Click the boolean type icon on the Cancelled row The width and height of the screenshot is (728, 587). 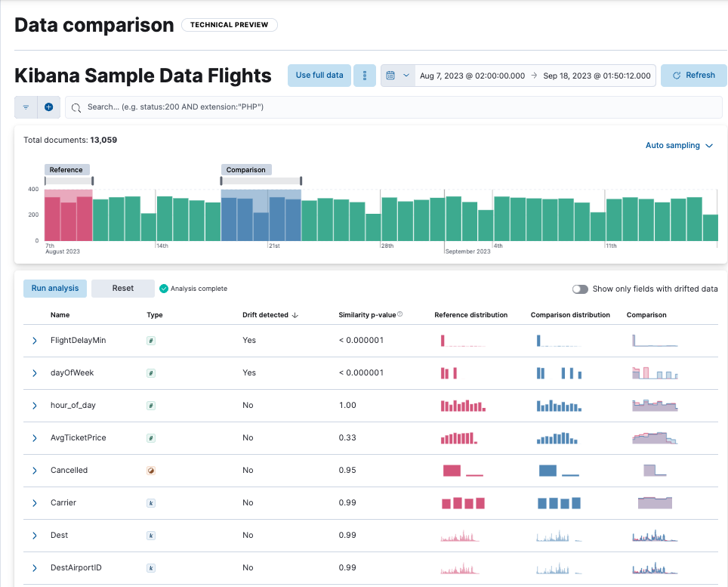pos(150,470)
